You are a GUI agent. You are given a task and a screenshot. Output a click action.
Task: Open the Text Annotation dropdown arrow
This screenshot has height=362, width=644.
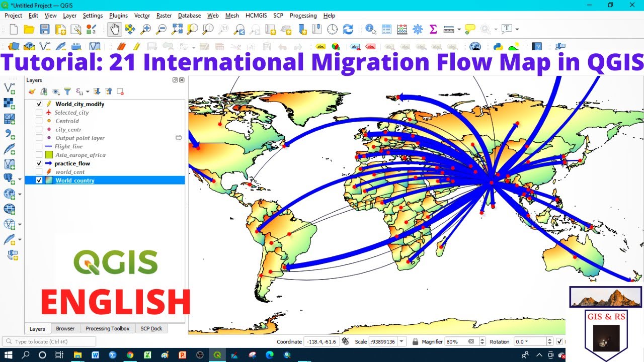[517, 30]
